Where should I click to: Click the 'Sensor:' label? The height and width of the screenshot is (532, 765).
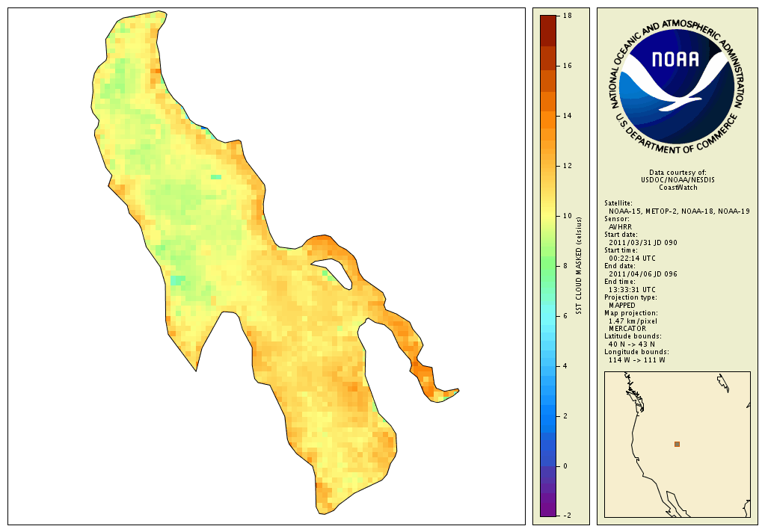[x=617, y=219]
